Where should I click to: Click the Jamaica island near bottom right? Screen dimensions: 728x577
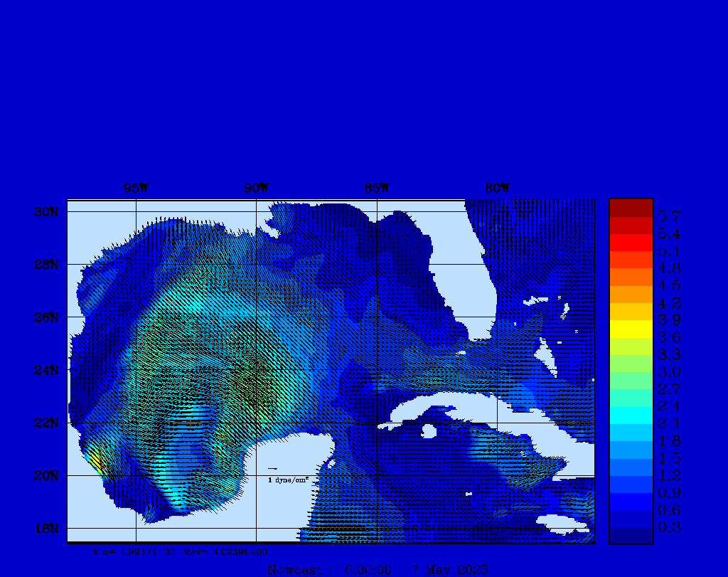pos(565,523)
